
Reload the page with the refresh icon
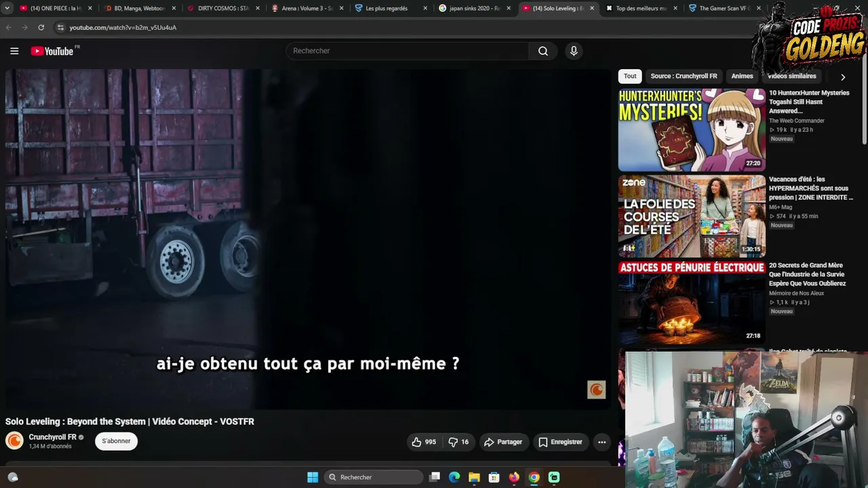41,27
